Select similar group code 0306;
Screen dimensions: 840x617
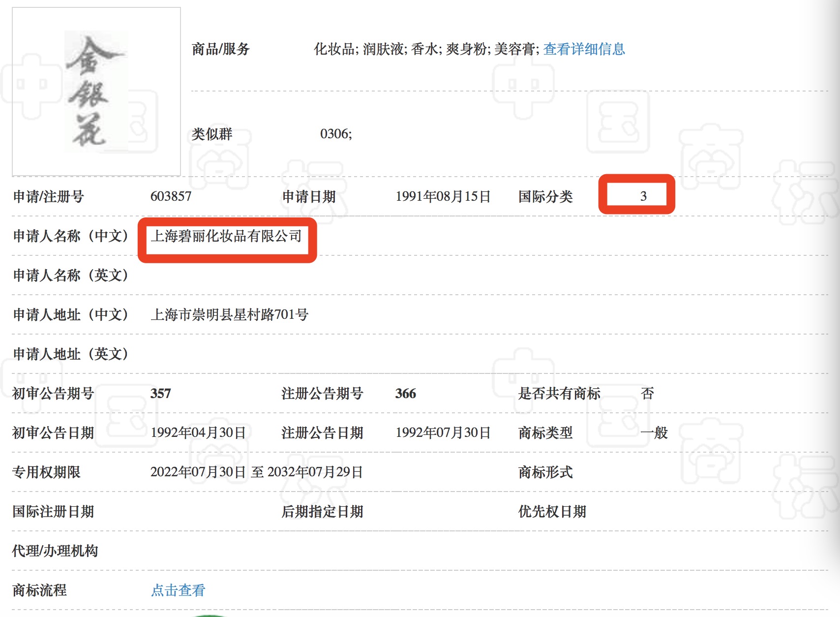pyautogui.click(x=336, y=134)
